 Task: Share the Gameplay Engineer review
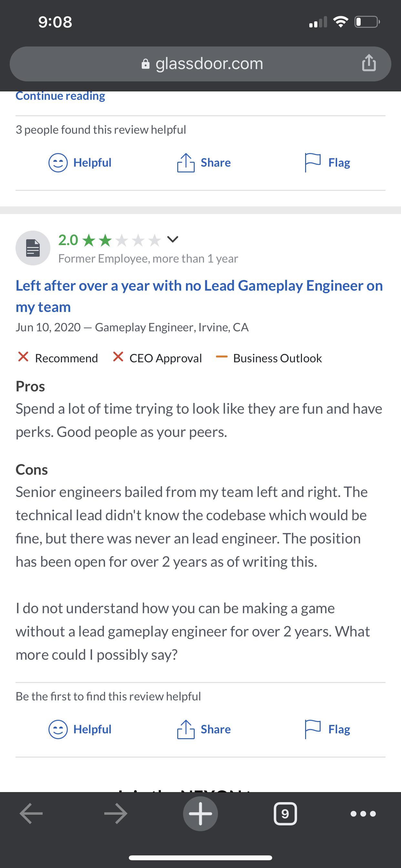point(204,729)
